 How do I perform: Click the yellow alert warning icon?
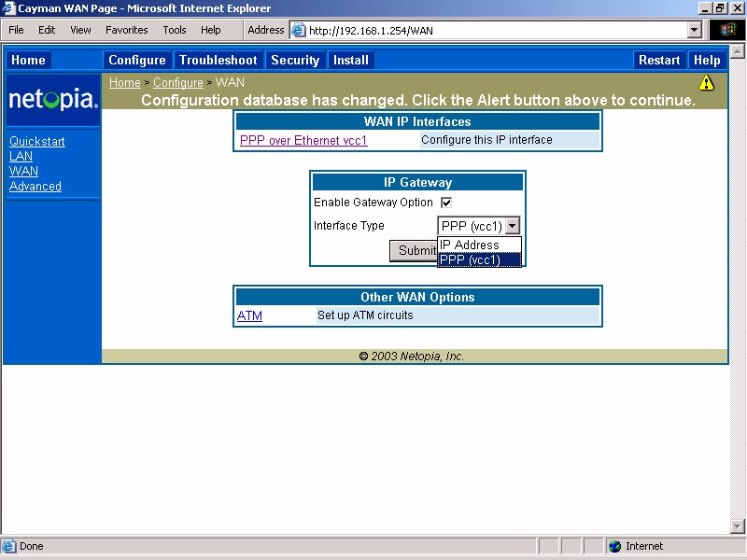[x=706, y=83]
